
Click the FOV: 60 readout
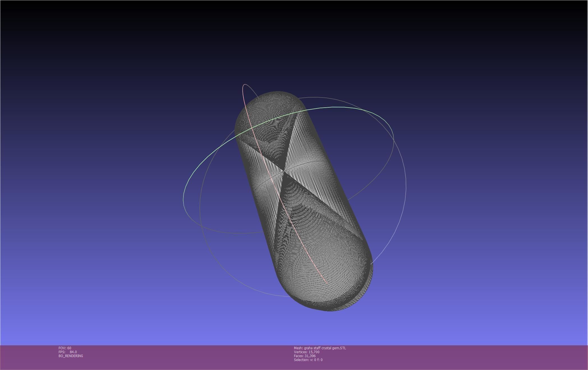pyautogui.click(x=65, y=348)
